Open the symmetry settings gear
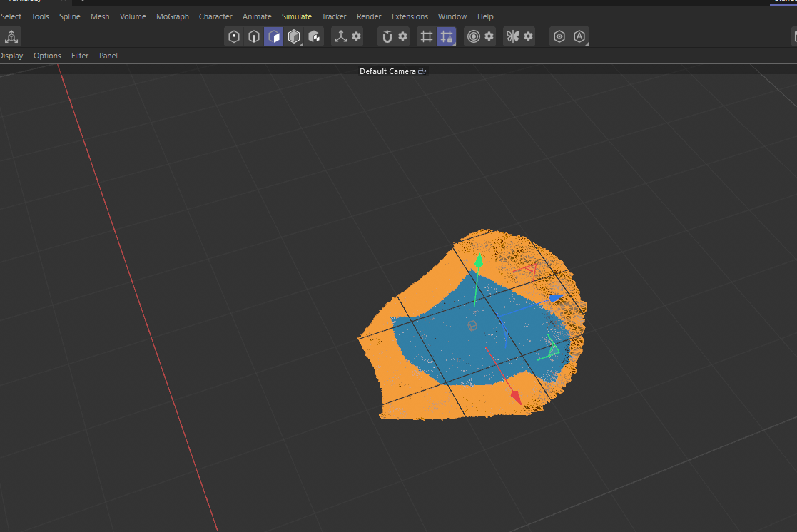This screenshot has width=797, height=532. (x=529, y=36)
